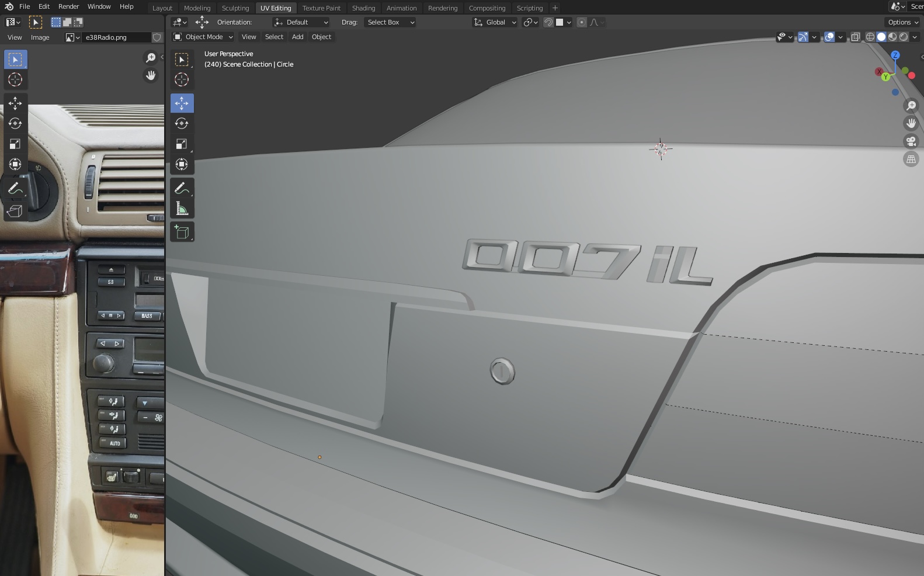Toggle X-ray mode in the viewport
The image size is (924, 576).
pyautogui.click(x=855, y=37)
